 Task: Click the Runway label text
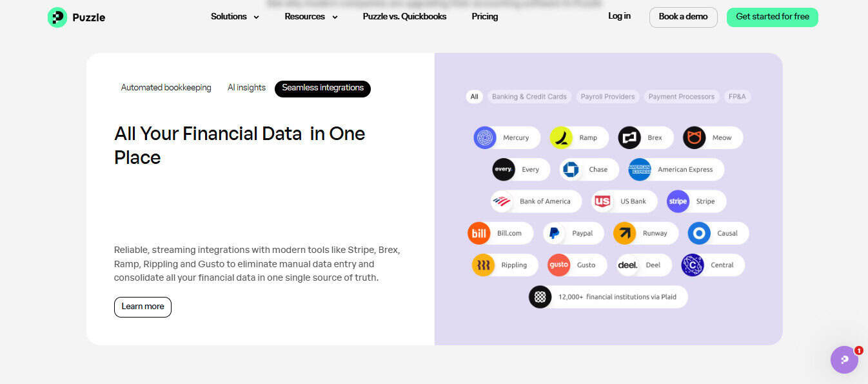click(x=655, y=233)
